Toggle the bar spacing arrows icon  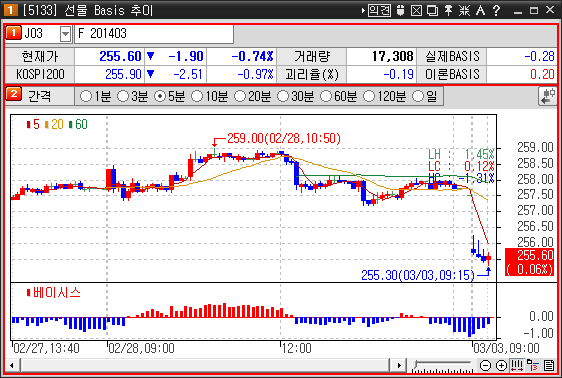517,365
